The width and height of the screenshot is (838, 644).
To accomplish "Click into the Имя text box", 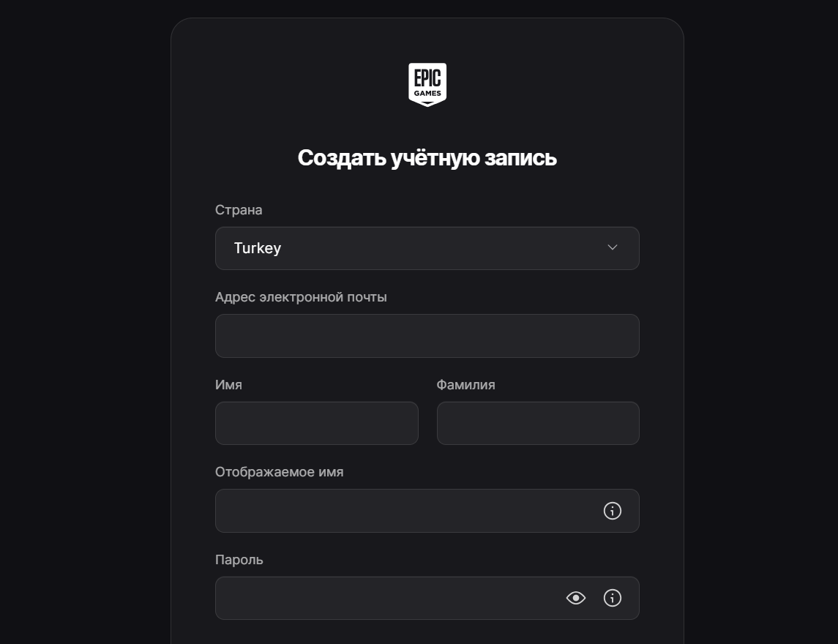I will [x=316, y=423].
